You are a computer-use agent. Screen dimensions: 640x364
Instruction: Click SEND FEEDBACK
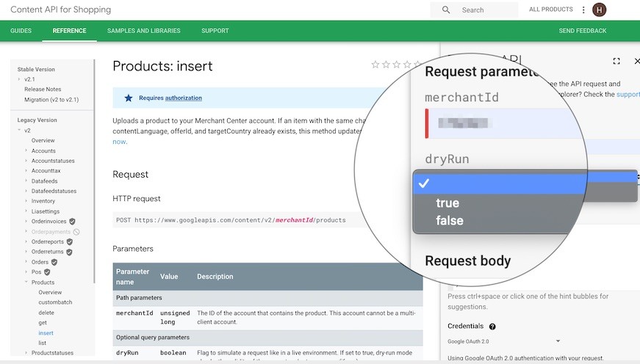pos(583,31)
